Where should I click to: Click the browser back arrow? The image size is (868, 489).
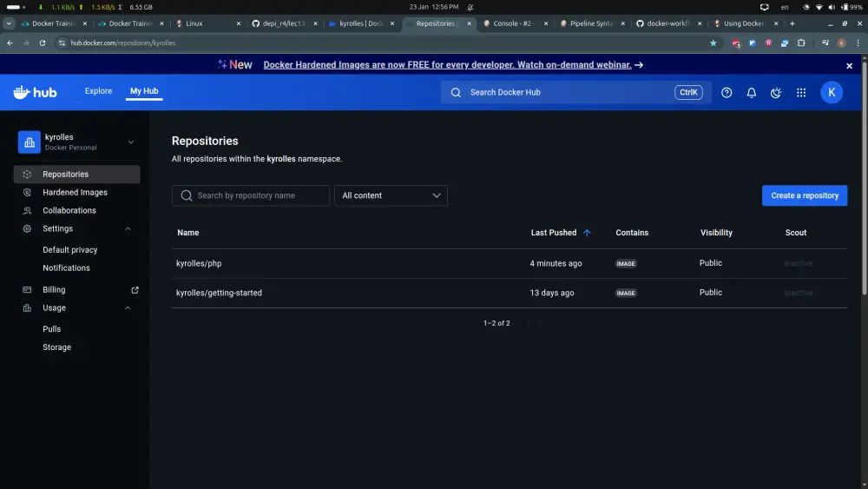point(10,43)
